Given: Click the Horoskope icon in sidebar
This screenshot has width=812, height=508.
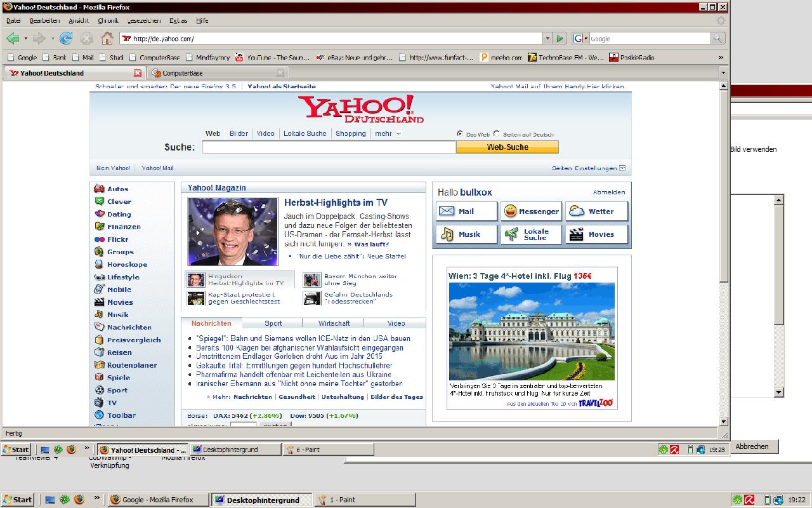Looking at the screenshot, I should [99, 264].
